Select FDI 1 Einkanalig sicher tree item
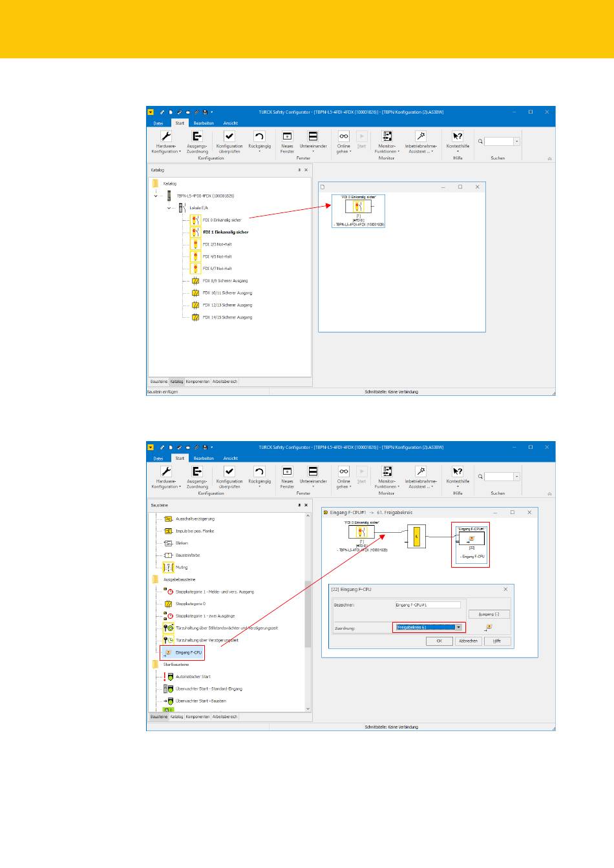 (x=226, y=232)
